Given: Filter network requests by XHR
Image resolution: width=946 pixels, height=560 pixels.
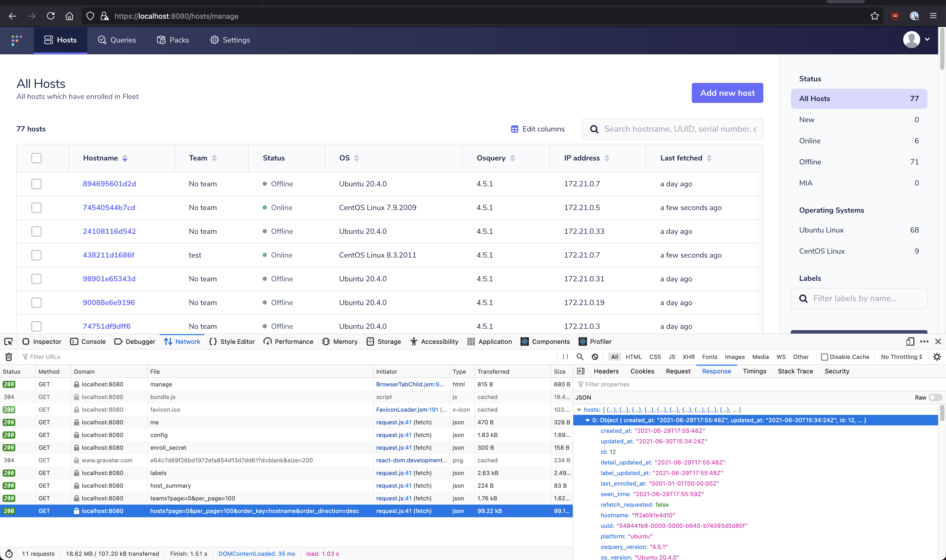Looking at the screenshot, I should tap(688, 357).
